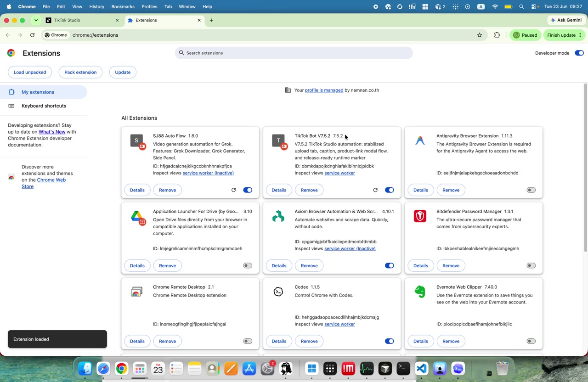Open the What's New link
588x382 pixels.
click(52, 132)
